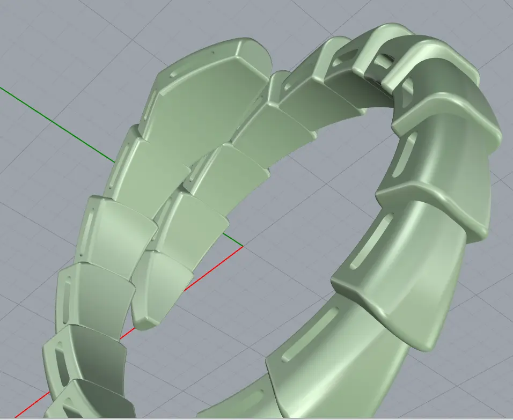Viewport: 513px width, 420px height.
Task: Select the largest flat scale at top left
Action: coord(209,107)
